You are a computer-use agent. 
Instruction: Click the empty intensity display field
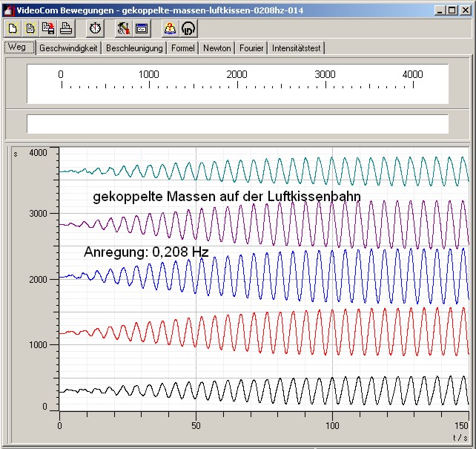(237, 124)
